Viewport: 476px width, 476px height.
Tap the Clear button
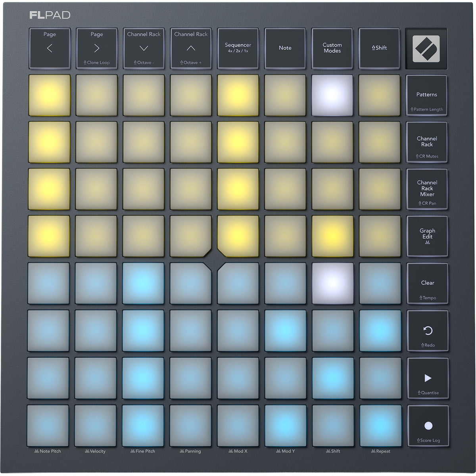[428, 284]
